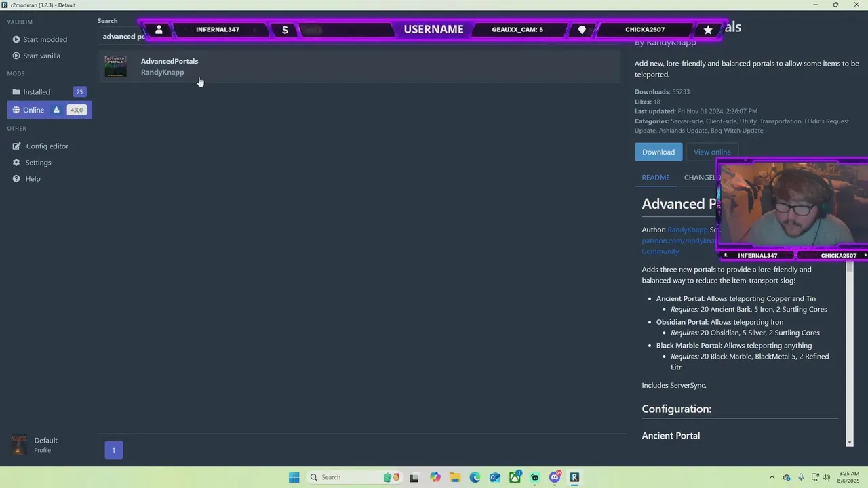868x488 pixels.
Task: Click the Online globe icon
Action: click(16, 110)
